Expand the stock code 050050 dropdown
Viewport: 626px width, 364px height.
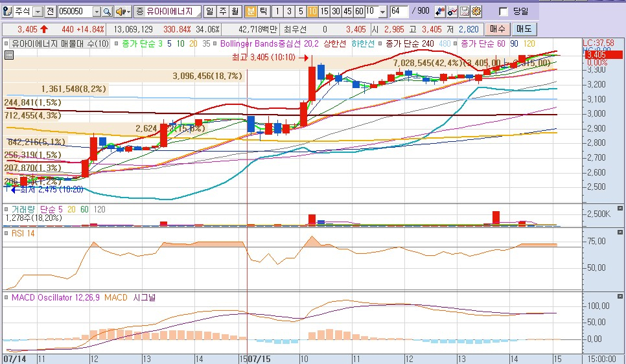(97, 12)
